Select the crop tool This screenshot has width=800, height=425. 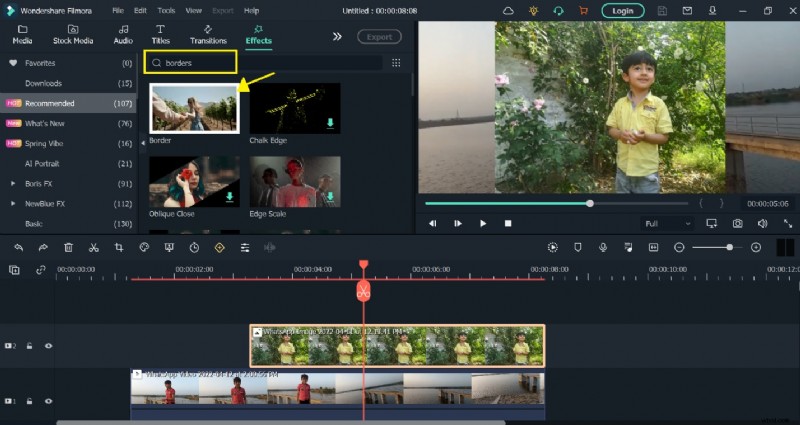119,247
